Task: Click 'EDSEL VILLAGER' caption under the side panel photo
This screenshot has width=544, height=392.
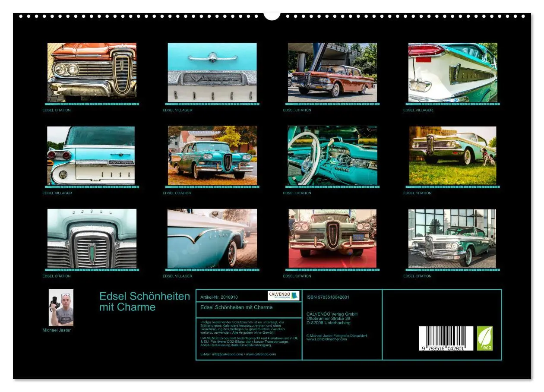Action: pyautogui.click(x=177, y=276)
